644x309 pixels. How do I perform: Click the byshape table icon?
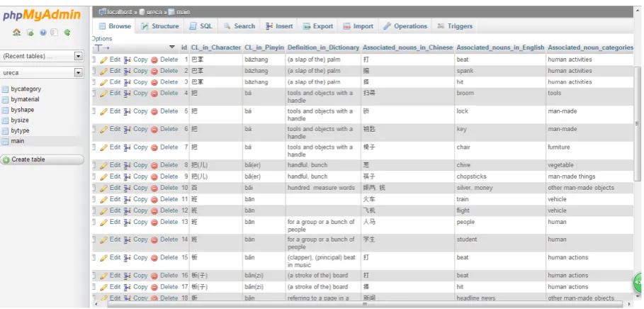pos(5,110)
